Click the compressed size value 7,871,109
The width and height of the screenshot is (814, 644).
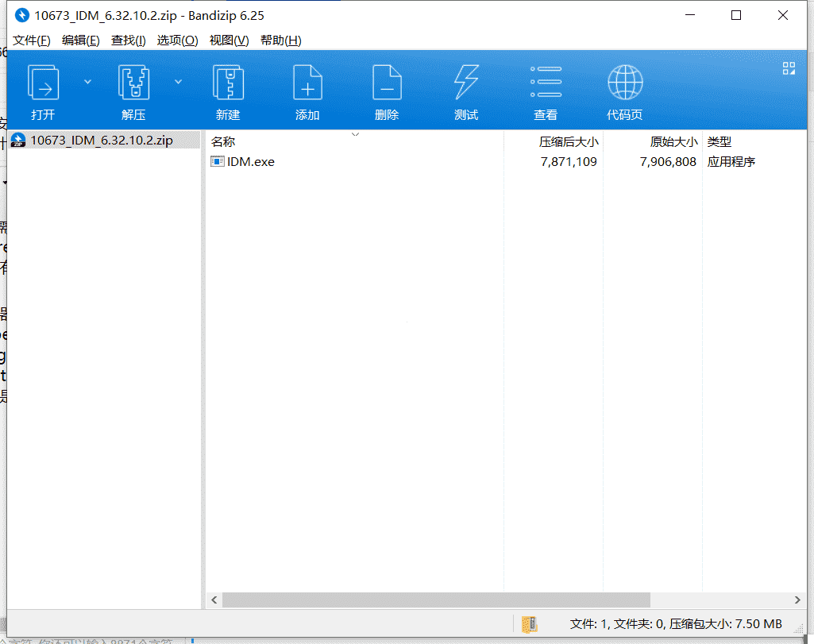pyautogui.click(x=569, y=162)
